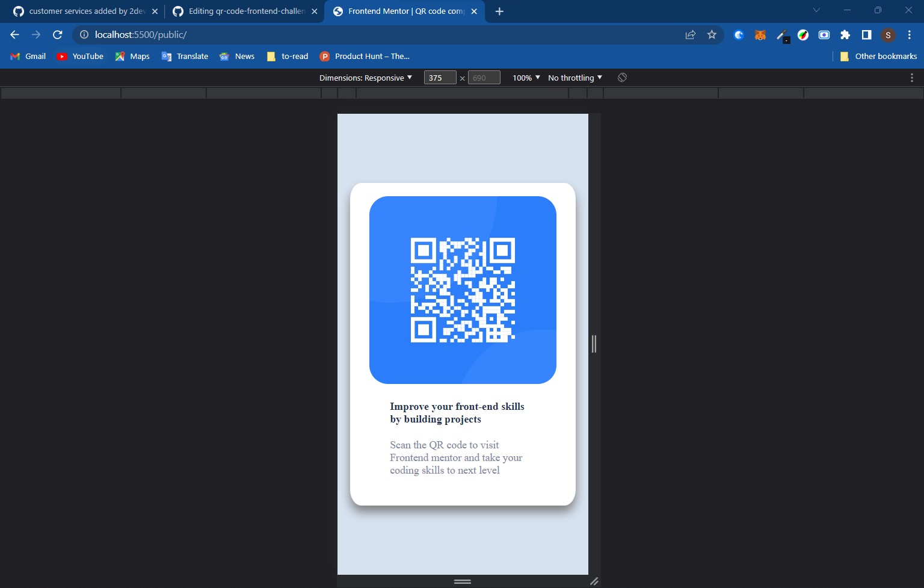Bookmark the page using the star icon
Viewport: 924px width, 588px height.
coord(711,34)
